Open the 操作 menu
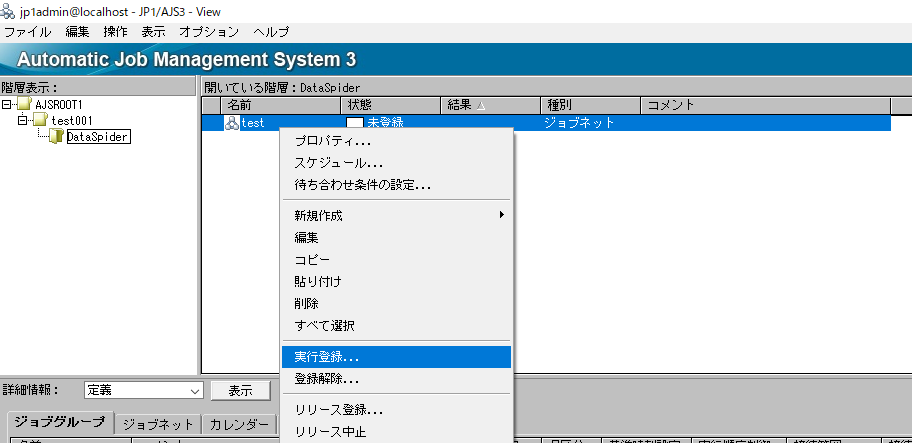The height and width of the screenshot is (443, 912). point(115,32)
